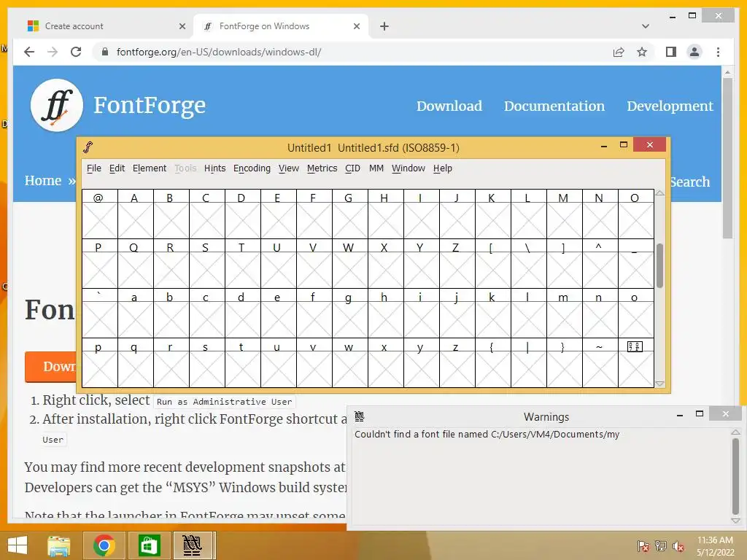Viewport: 747px width, 560px height.
Task: Open the Download link in site header
Action: pyautogui.click(x=449, y=106)
